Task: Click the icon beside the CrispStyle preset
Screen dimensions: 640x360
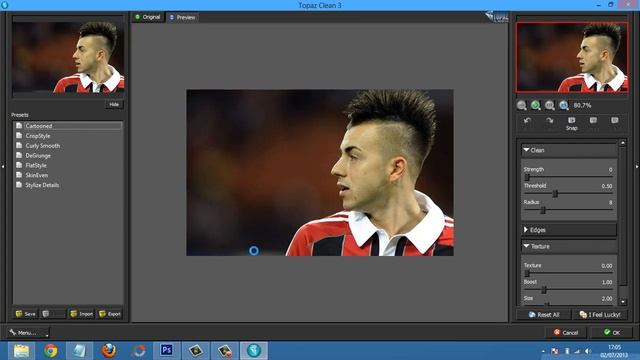Action: click(x=19, y=136)
